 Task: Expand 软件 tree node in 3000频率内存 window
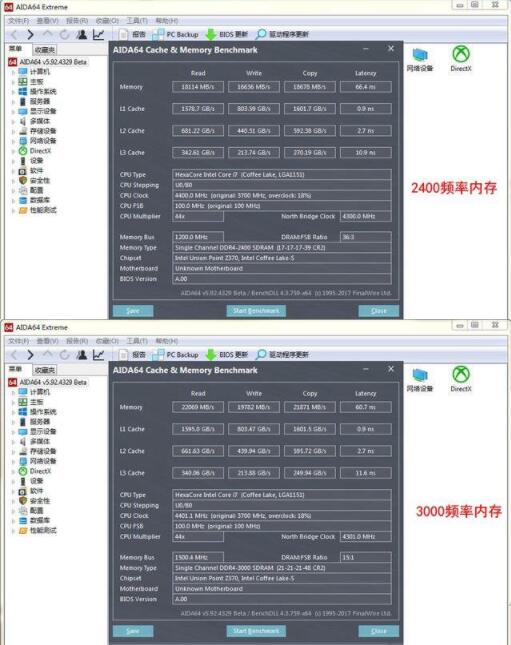(x=13, y=491)
